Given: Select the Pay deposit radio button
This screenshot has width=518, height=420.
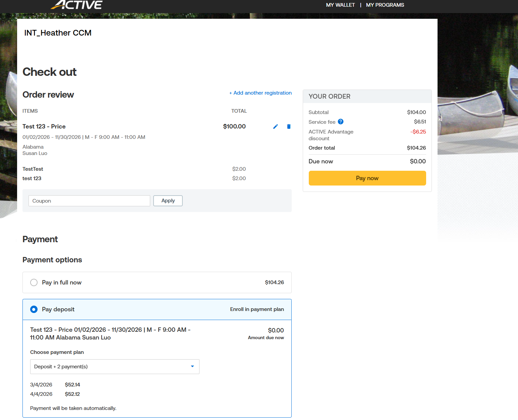Looking at the screenshot, I should pos(34,309).
